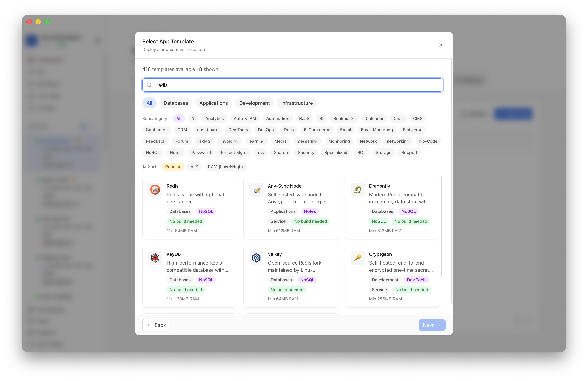Filter by Email Marketing subcategory

pyautogui.click(x=376, y=130)
